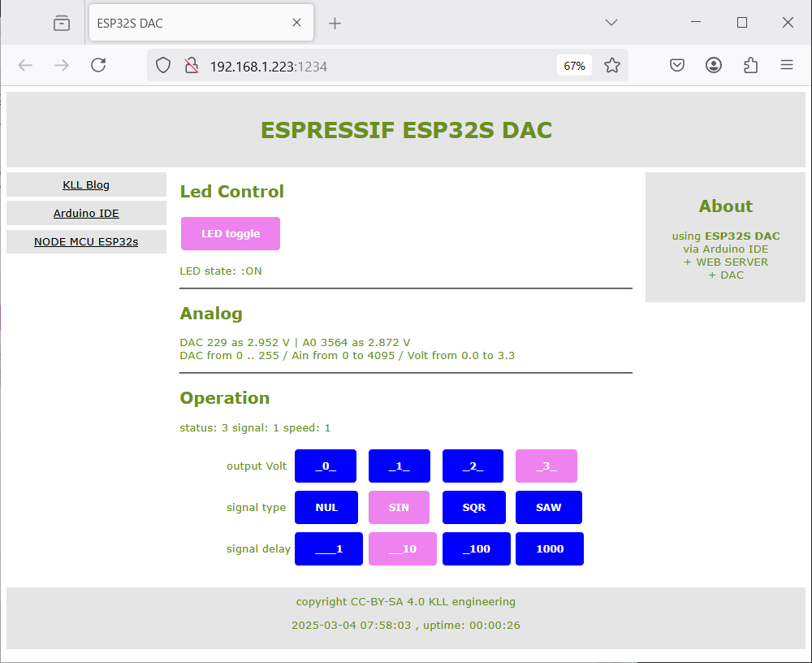Reload the page
812x663 pixels.
tap(98, 65)
